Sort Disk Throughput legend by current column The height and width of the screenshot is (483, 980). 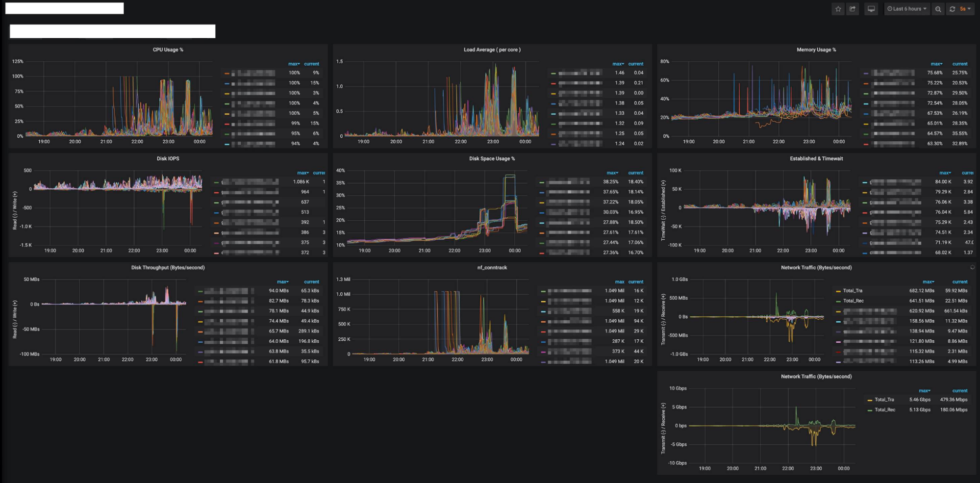point(311,282)
